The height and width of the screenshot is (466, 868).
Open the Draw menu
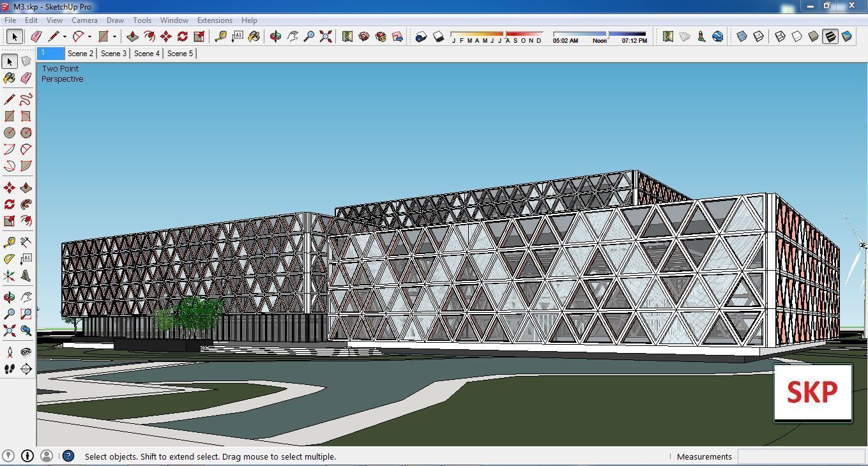coord(115,20)
